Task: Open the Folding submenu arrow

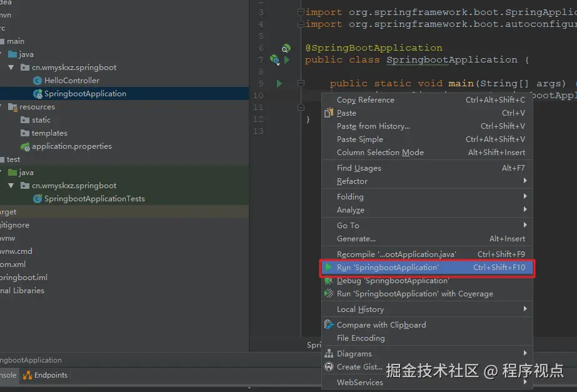Action: point(525,196)
